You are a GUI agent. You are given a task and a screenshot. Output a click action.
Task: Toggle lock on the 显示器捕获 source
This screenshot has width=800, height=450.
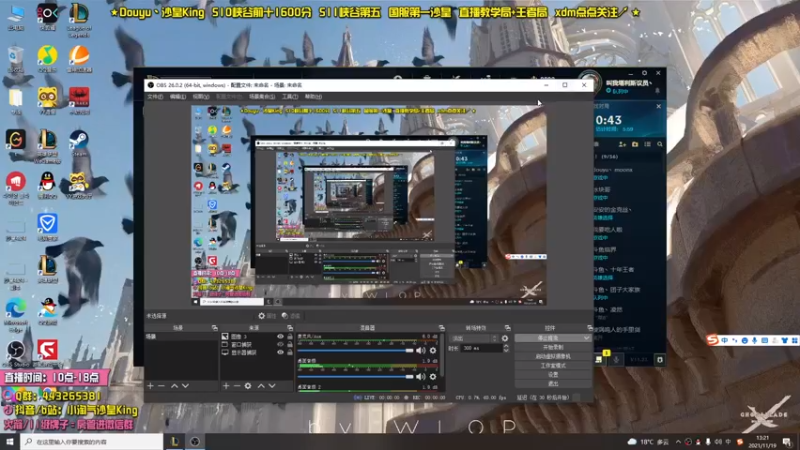pos(290,353)
